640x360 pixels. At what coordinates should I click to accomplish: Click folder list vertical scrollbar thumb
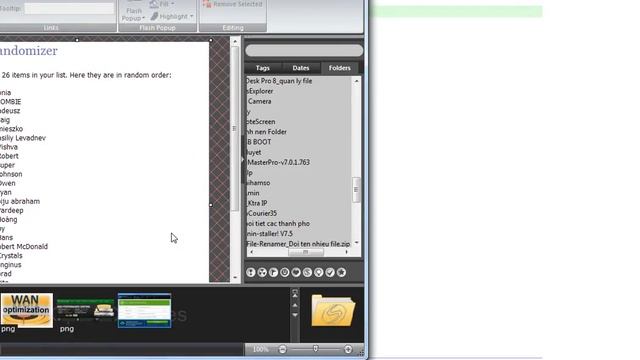356,189
